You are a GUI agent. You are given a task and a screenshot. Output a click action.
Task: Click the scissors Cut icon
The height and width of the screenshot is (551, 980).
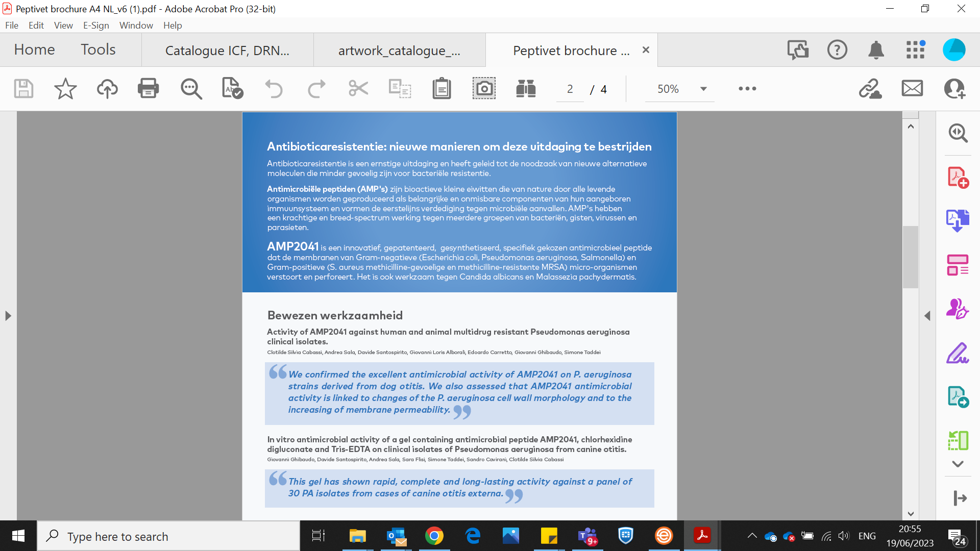[358, 89]
